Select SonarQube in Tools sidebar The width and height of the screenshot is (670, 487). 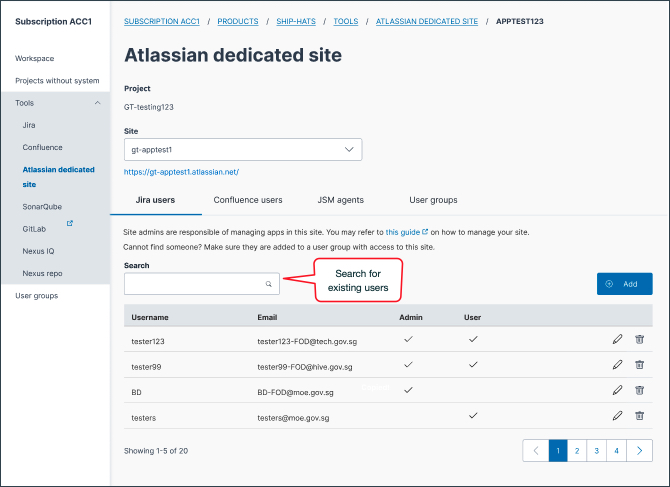coord(42,207)
